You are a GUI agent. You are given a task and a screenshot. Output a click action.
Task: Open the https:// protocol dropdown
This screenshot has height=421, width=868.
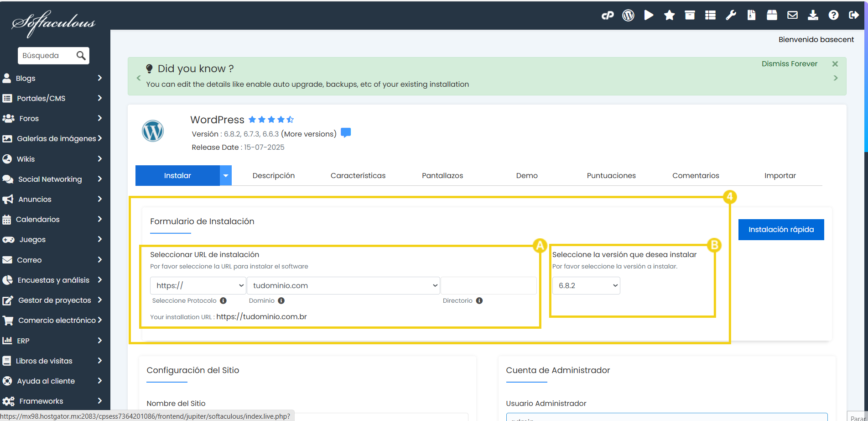click(x=198, y=285)
